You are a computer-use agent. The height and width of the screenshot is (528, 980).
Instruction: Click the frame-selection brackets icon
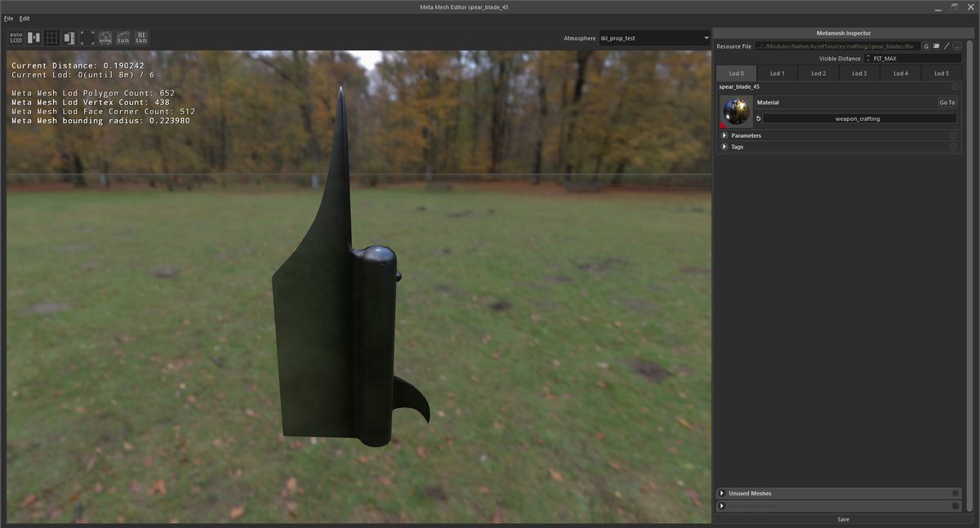[87, 38]
